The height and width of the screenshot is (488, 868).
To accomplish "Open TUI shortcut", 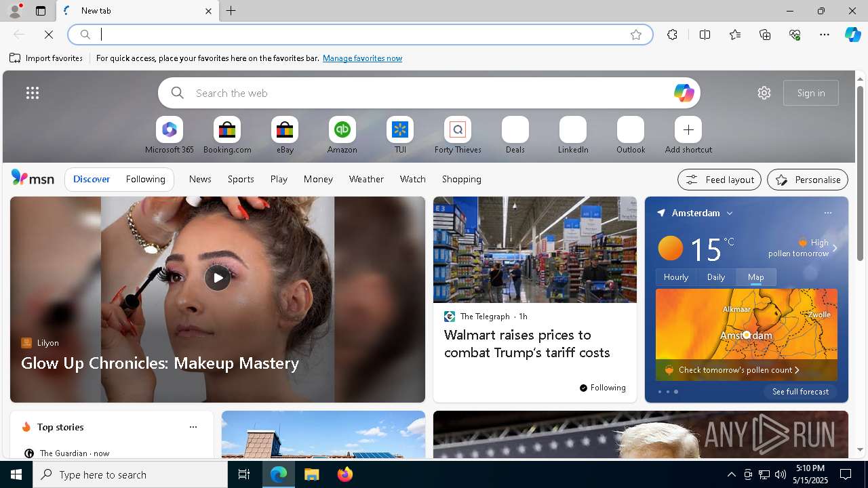I will tap(400, 136).
